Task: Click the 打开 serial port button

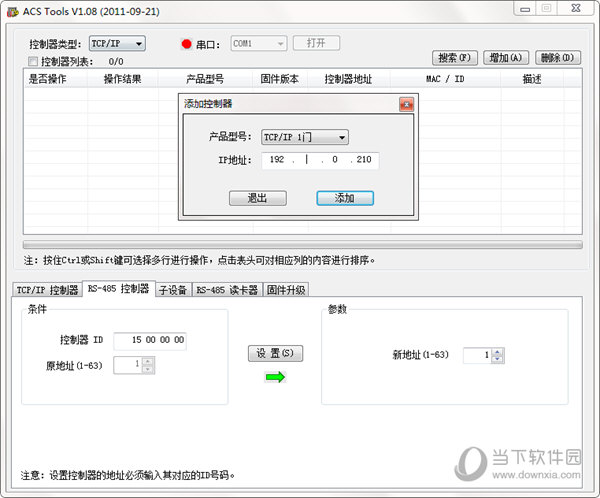Action: [316, 43]
